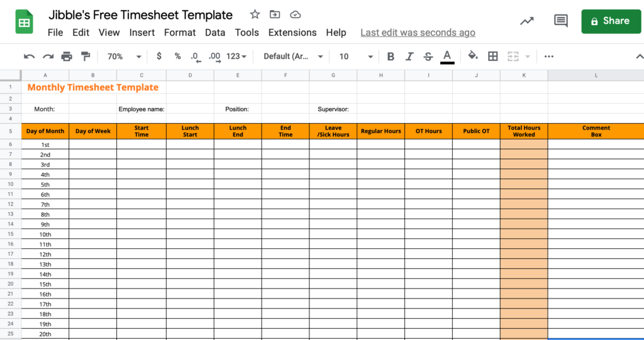This screenshot has height=340, width=644.
Task: Open the 70% zoom dropdown
Action: pos(124,57)
